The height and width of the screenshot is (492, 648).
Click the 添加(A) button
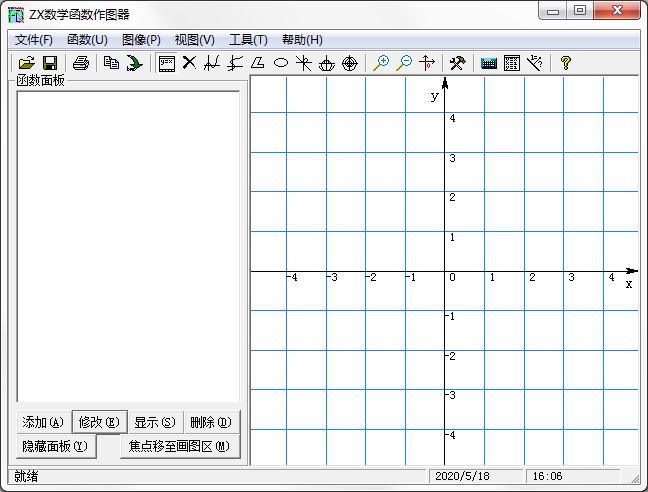pyautogui.click(x=43, y=422)
